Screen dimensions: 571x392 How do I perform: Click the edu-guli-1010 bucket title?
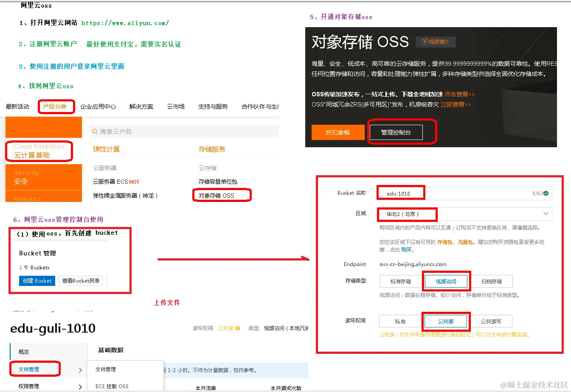(x=53, y=328)
